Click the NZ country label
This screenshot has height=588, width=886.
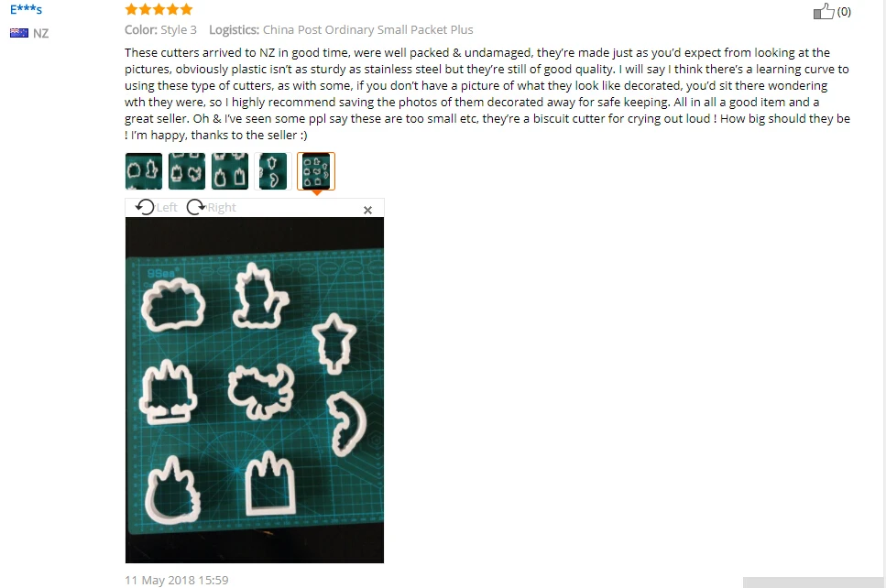pos(40,33)
